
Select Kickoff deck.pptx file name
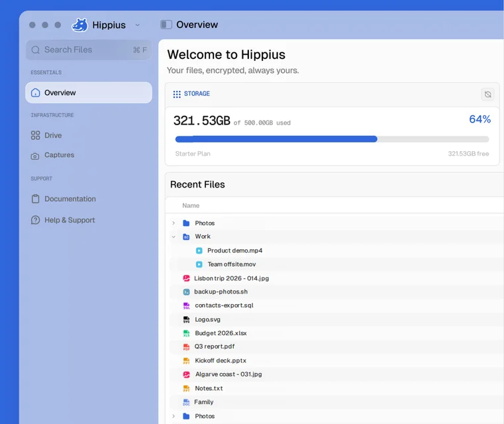pos(221,360)
